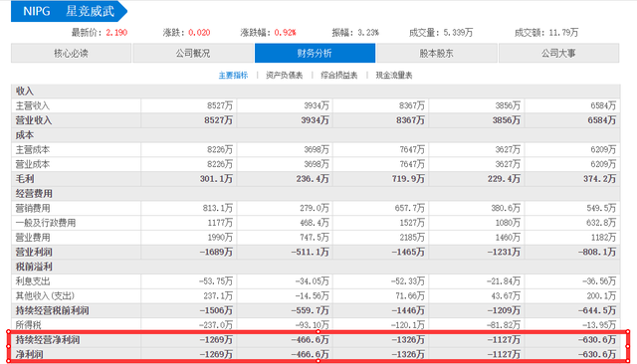The image size is (637, 364).
Task: Click the 主要指标 sub-tab link
Action: click(233, 75)
